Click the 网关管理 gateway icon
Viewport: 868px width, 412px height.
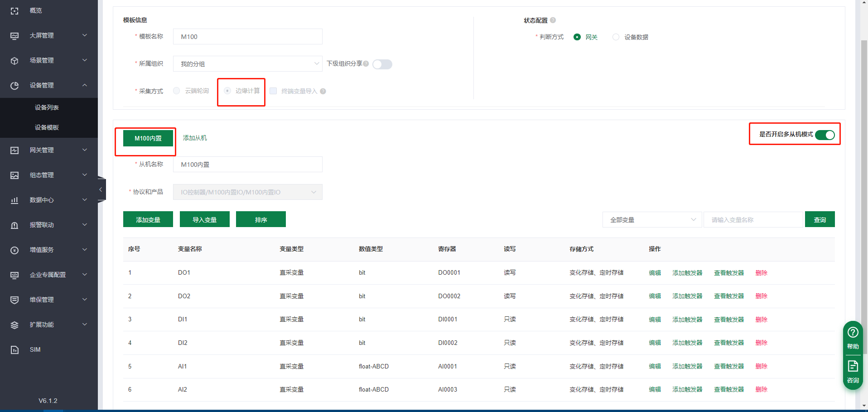click(14, 150)
